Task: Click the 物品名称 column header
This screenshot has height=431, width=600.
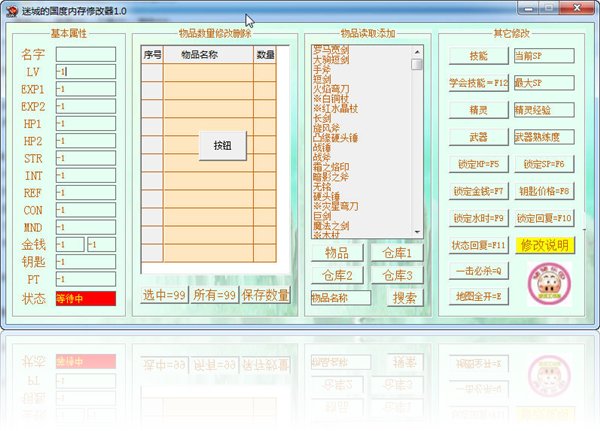Action: point(208,55)
